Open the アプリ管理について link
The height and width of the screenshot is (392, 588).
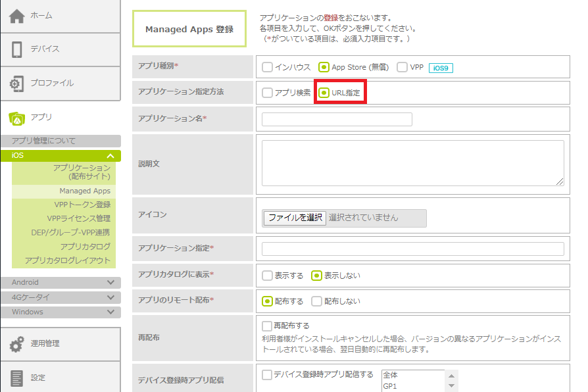tap(43, 141)
